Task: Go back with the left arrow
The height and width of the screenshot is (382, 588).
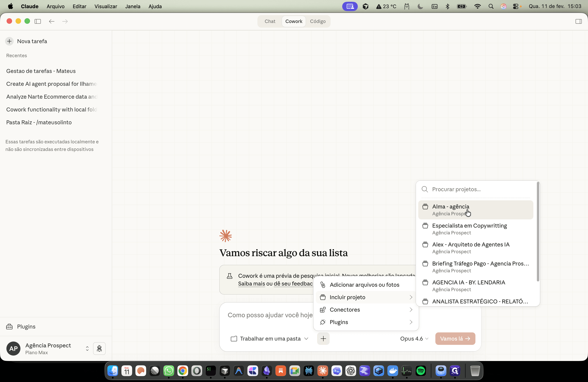Action: pos(51,21)
